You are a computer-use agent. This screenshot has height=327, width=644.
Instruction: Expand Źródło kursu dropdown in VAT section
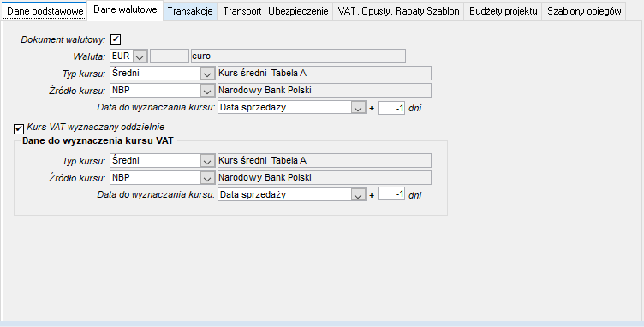tap(207, 178)
